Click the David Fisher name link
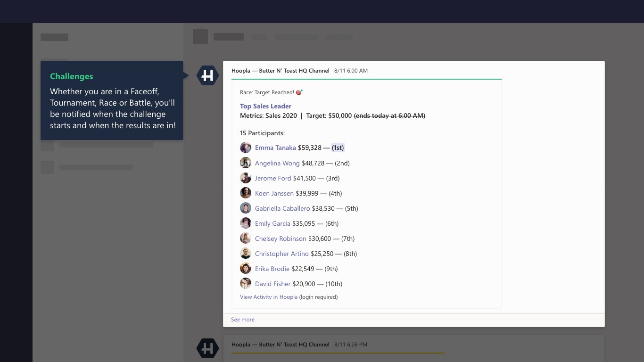This screenshot has width=644, height=362. coord(273,284)
